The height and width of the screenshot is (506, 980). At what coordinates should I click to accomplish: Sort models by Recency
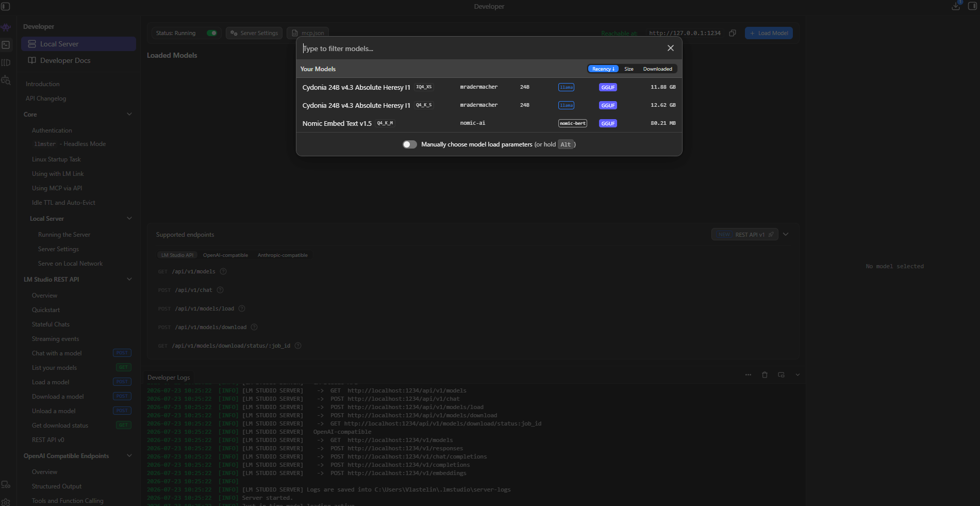pyautogui.click(x=603, y=69)
